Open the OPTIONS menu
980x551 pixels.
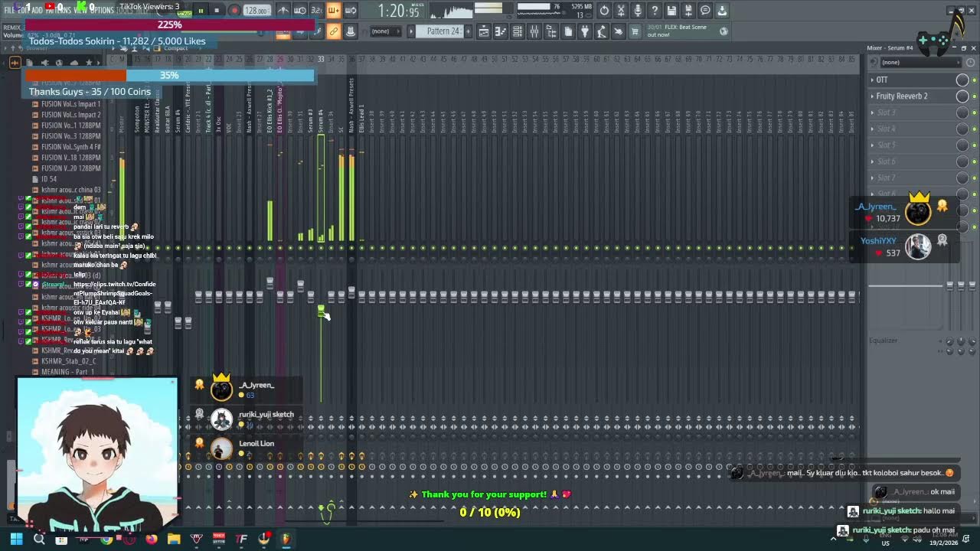102,11
